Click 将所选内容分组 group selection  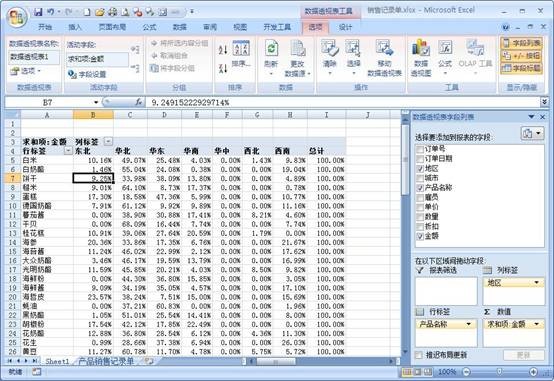(x=179, y=43)
